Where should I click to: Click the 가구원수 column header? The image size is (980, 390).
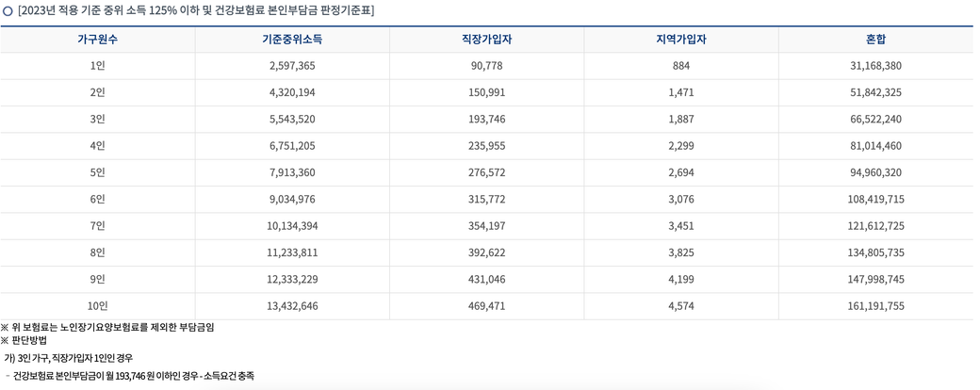point(98,40)
